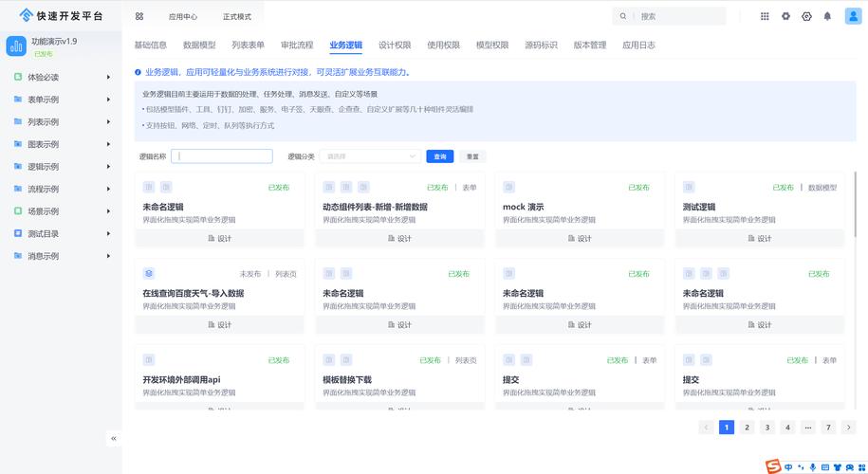Click the hexagon configuration icon in header

point(806,17)
